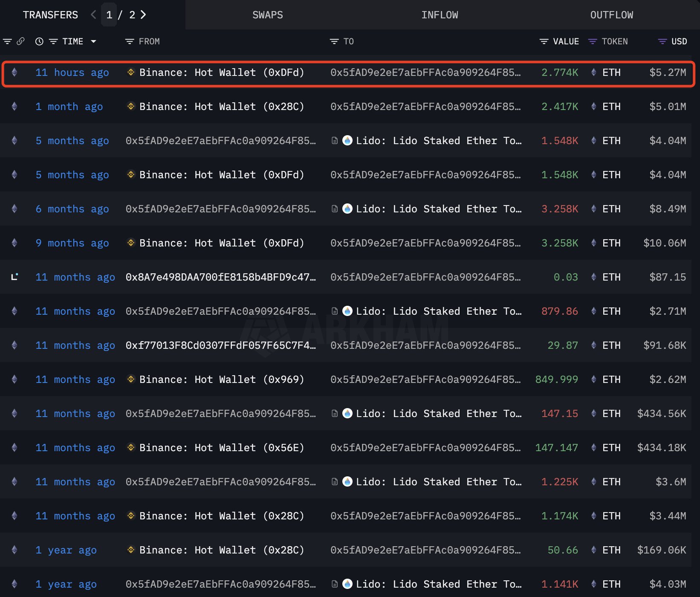
Task: Switch to the INFLOW tab
Action: tap(440, 15)
